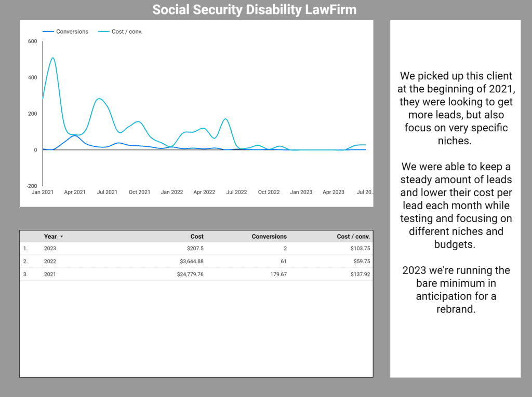Click the Cost / conv. table column header
This screenshot has width=532, height=397.
(x=353, y=237)
